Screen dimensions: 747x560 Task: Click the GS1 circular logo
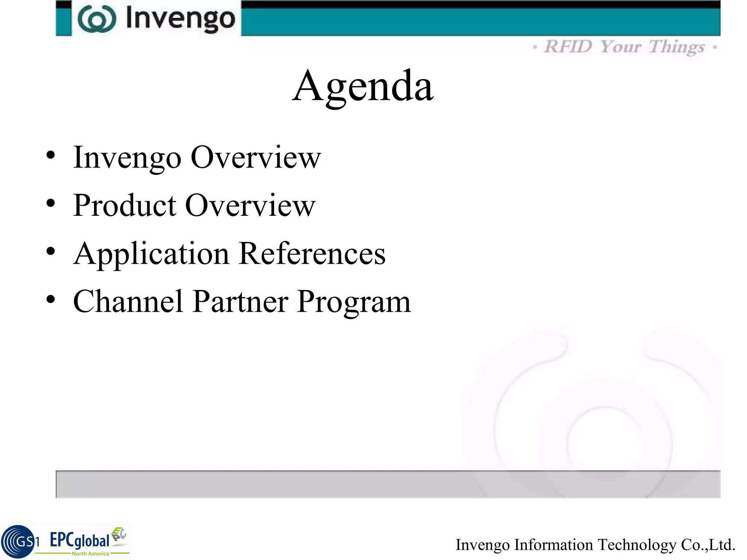tap(18, 542)
